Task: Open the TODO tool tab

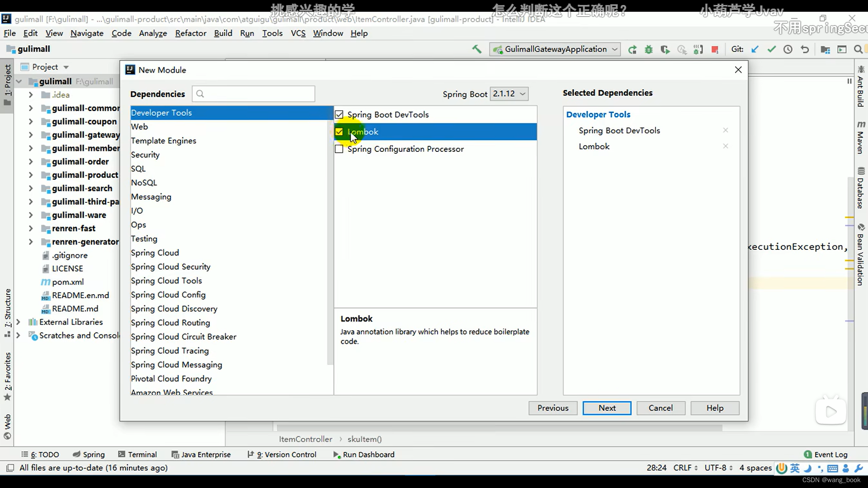Action: pyautogui.click(x=40, y=455)
